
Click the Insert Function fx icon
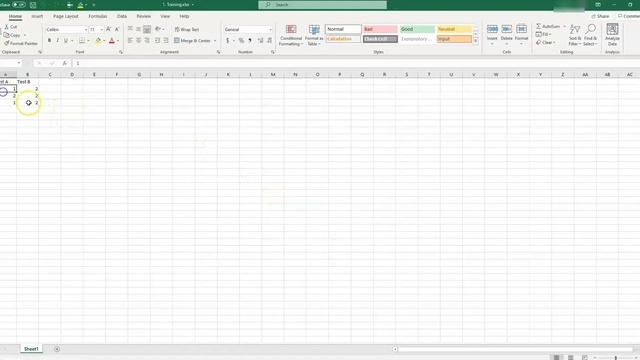64,63
